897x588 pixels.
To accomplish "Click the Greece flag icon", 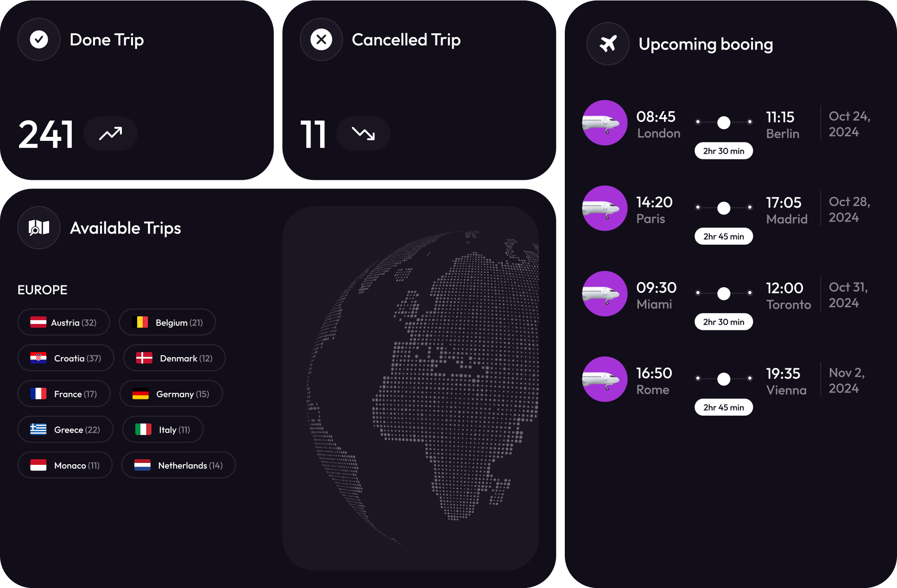I will (38, 429).
